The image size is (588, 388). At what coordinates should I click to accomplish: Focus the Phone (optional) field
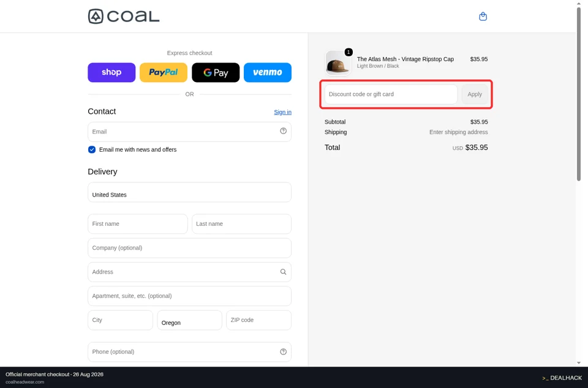(x=189, y=352)
